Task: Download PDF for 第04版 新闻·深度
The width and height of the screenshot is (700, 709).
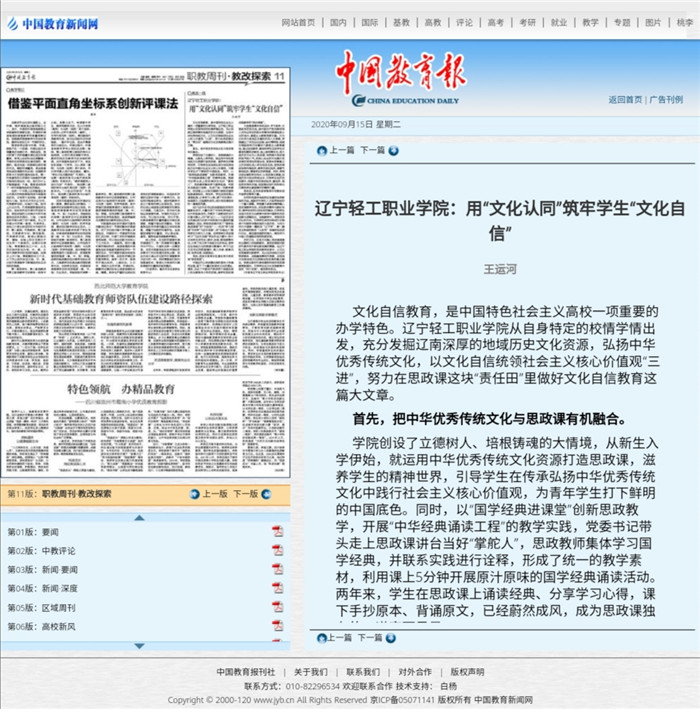Action: tap(277, 588)
